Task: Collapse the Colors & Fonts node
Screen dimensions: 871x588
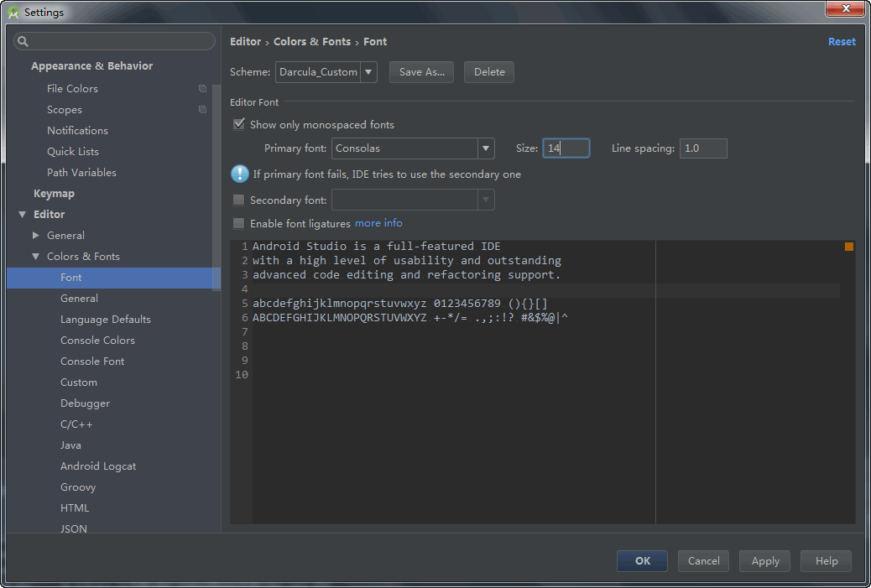Action: (35, 257)
